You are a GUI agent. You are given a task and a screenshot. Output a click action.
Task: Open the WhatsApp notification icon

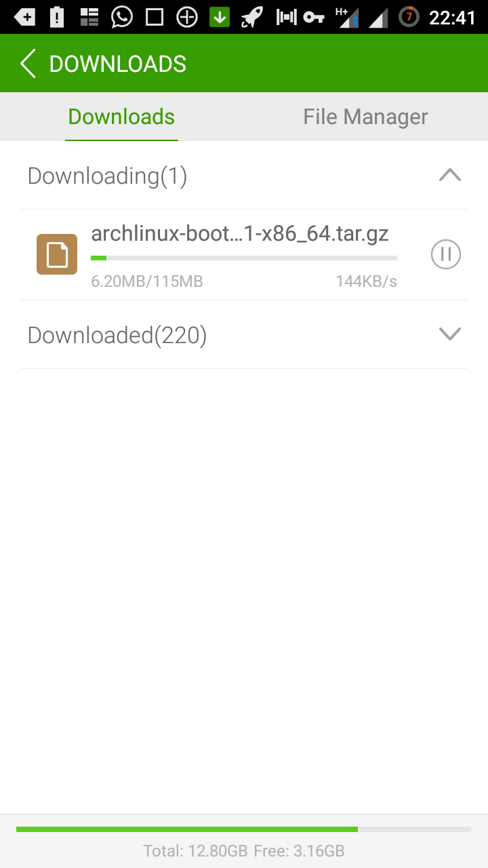click(x=122, y=17)
